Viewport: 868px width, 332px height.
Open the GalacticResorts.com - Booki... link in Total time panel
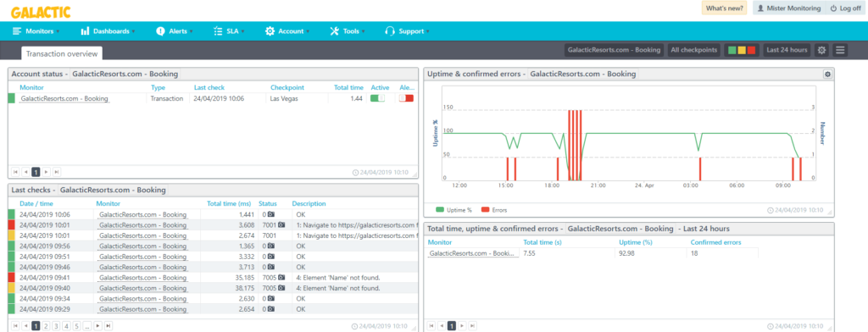click(x=473, y=253)
